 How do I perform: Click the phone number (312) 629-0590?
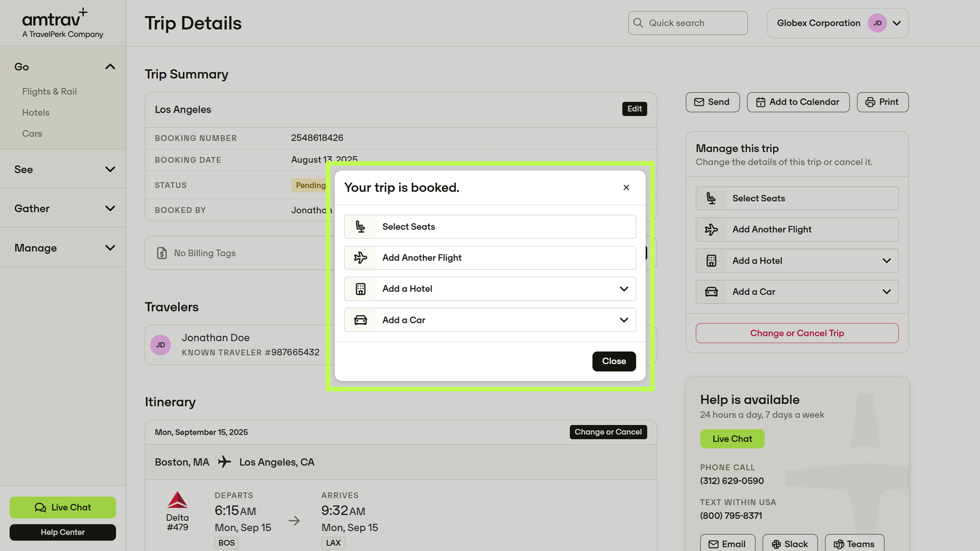pyautogui.click(x=732, y=481)
